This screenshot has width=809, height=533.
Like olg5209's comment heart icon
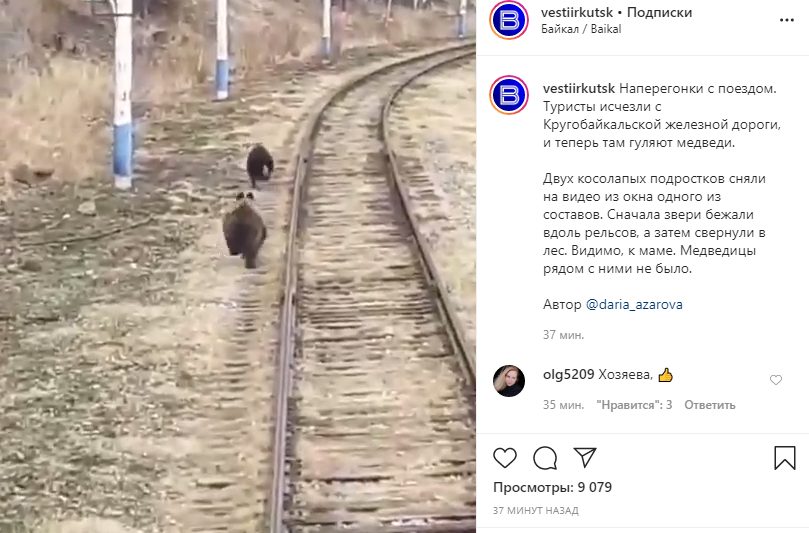775,380
